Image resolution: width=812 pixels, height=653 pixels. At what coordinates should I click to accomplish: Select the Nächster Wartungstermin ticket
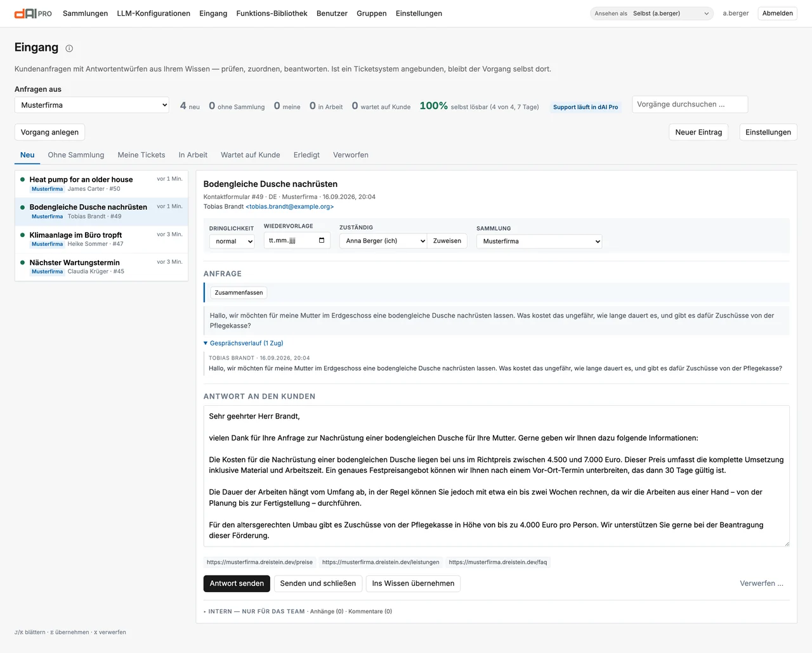click(101, 266)
